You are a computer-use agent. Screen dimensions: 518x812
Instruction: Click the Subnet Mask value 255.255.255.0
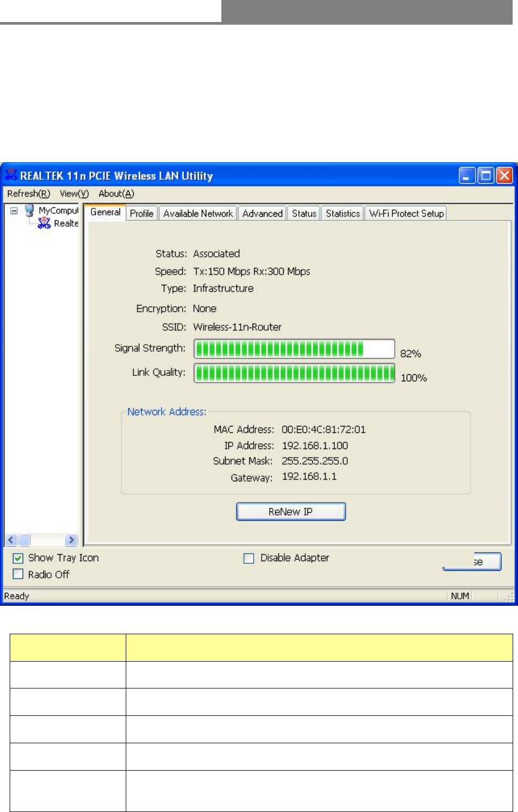(x=315, y=461)
